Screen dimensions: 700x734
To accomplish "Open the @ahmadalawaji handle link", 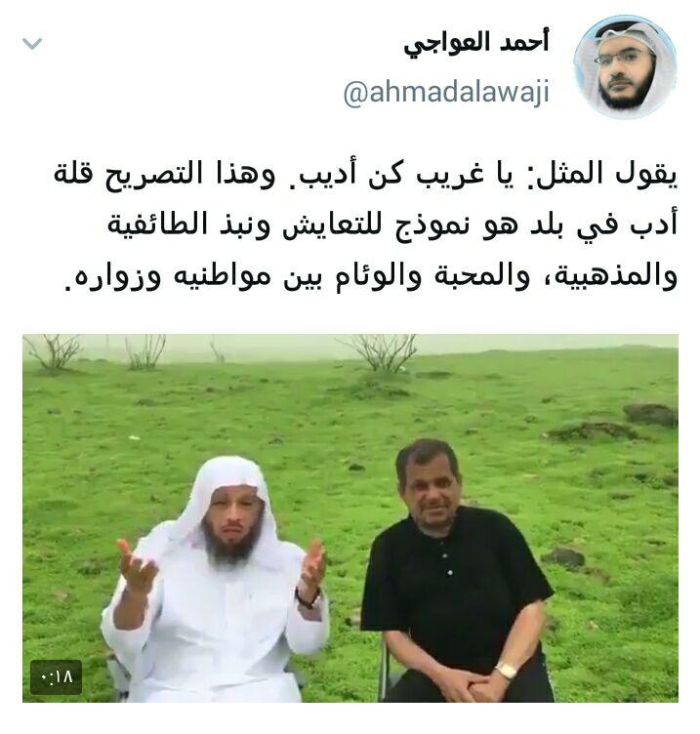I will tap(446, 93).
